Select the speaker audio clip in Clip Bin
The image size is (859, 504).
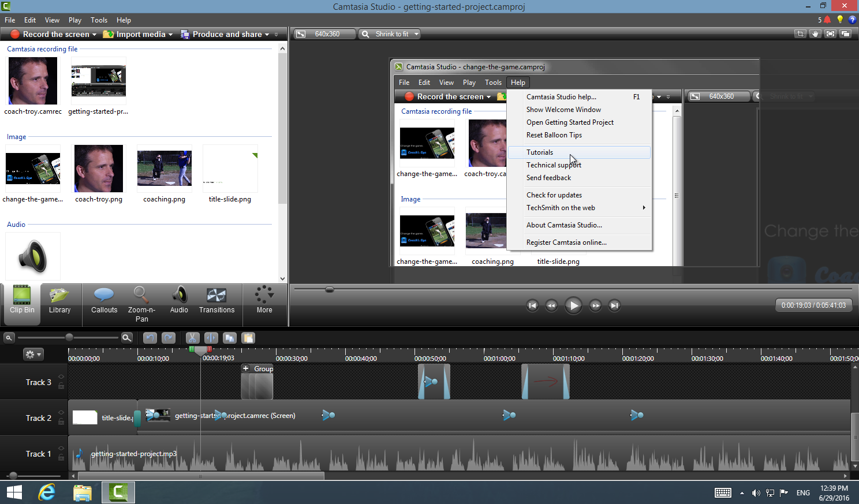pyautogui.click(x=33, y=256)
